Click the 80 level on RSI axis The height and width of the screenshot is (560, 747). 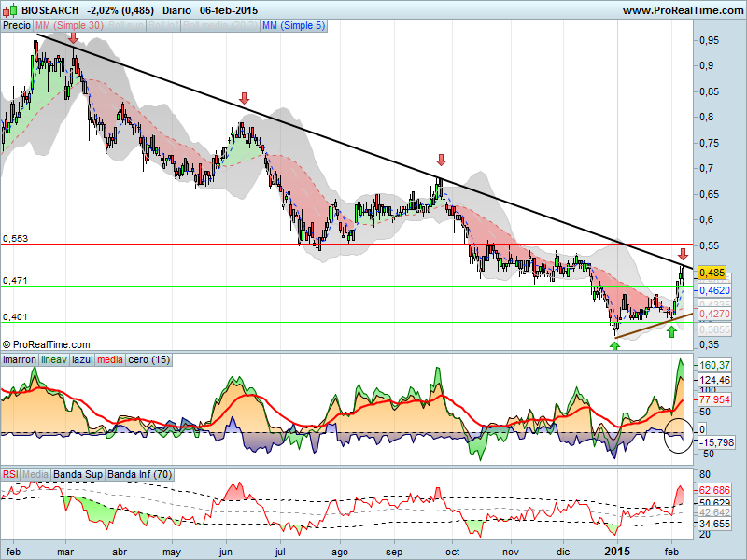coord(704,474)
